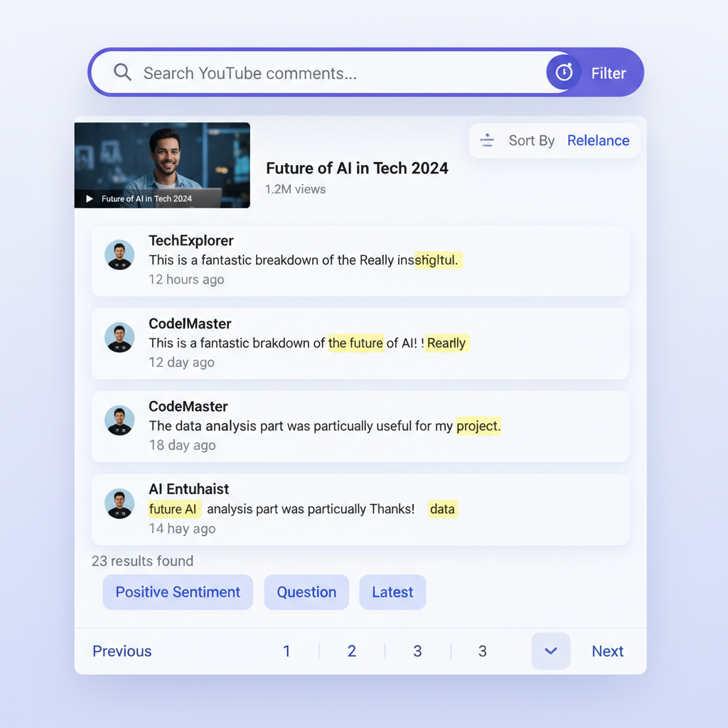
Task: Click the Next page link
Action: [x=608, y=651]
